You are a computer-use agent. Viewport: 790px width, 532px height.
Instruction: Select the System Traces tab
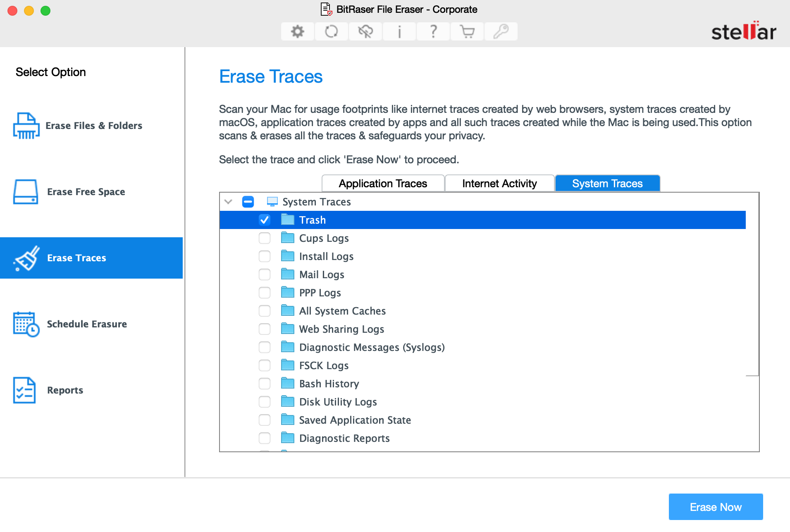pyautogui.click(x=607, y=184)
